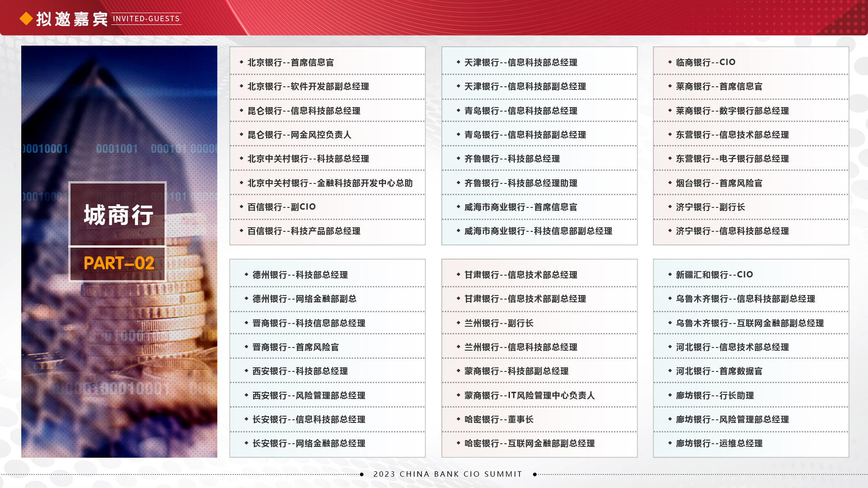Select 东营银行--电子银行部总经理
868x488 pixels.
pos(732,159)
